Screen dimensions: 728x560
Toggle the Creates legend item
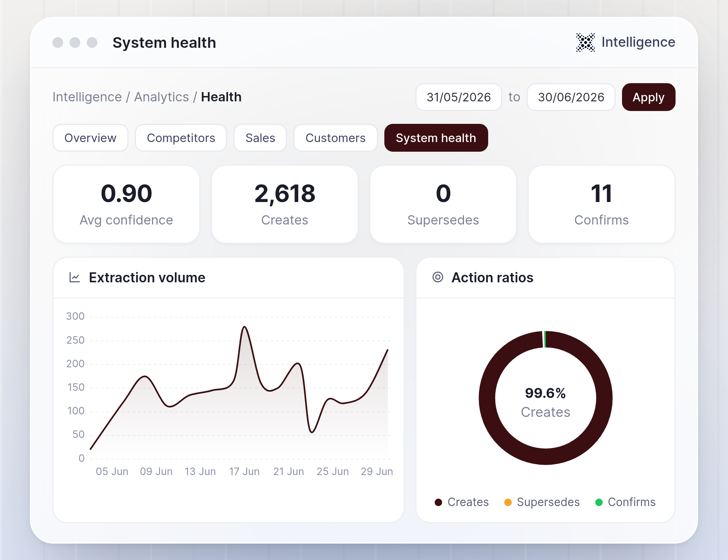[462, 502]
